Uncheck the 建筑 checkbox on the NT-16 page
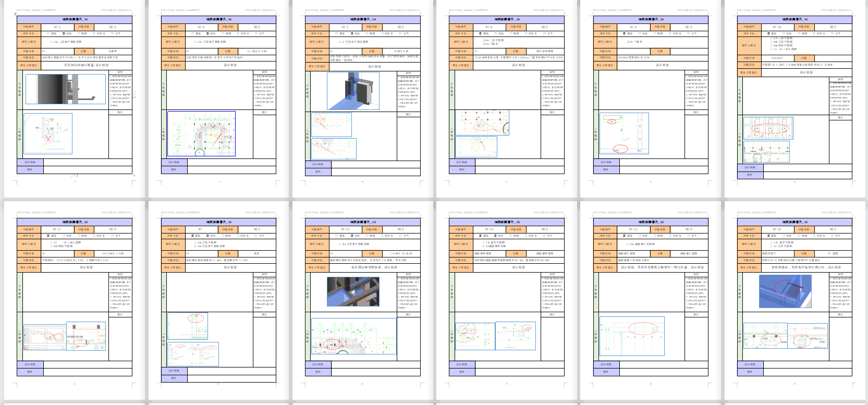The height and width of the screenshot is (405, 868). pos(769,236)
